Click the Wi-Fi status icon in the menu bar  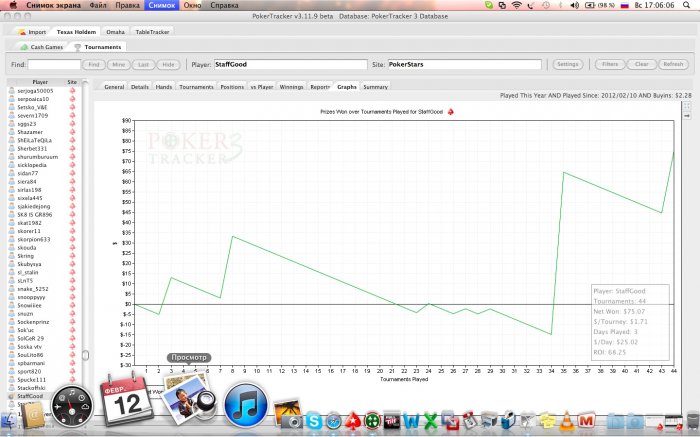(x=517, y=5)
